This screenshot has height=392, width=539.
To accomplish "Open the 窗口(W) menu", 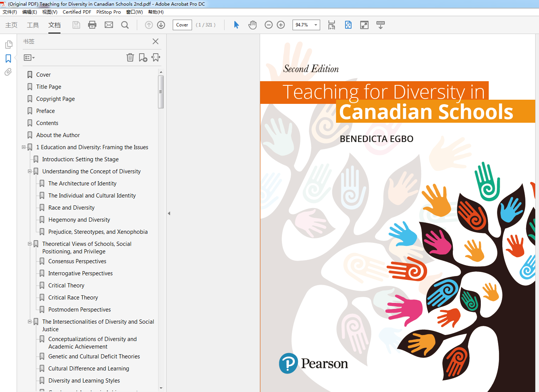I will click(x=135, y=12).
